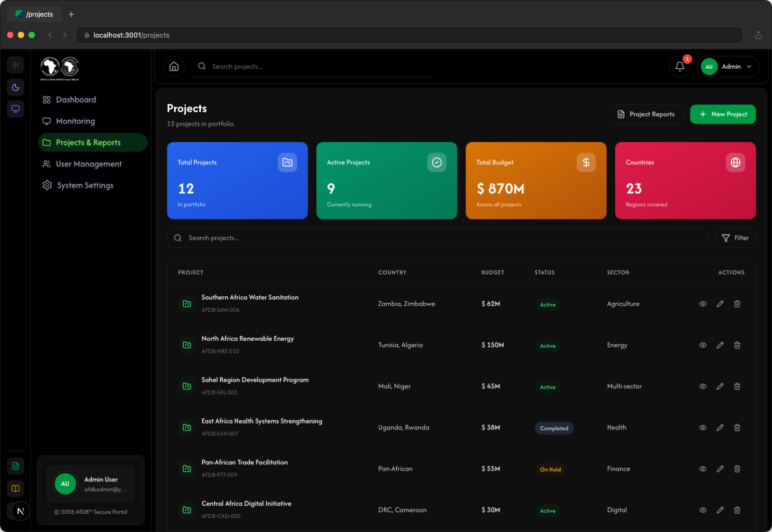
Task: Collapse the sidebar with the toggle icon
Action: click(16, 65)
